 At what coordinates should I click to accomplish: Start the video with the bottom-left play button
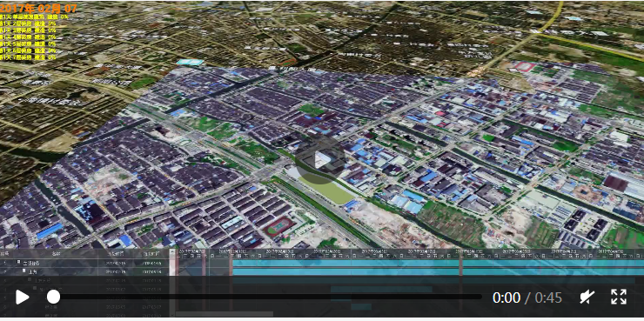[22, 297]
